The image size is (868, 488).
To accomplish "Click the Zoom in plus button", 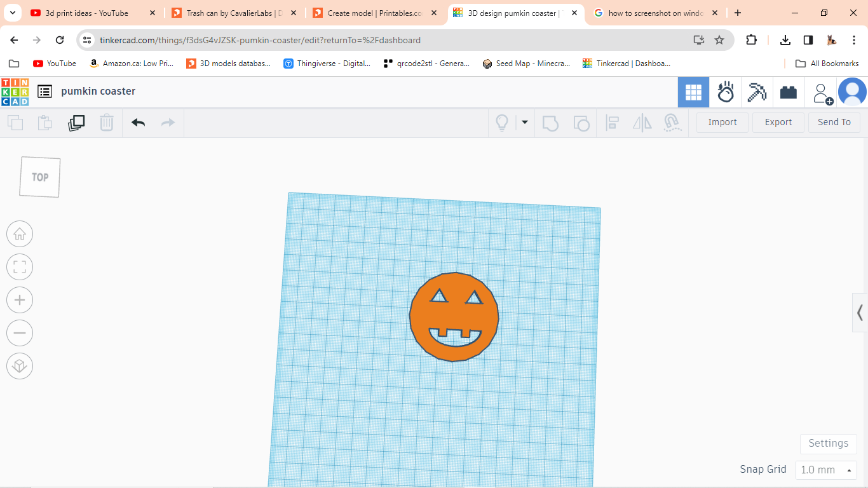I will [x=20, y=300].
